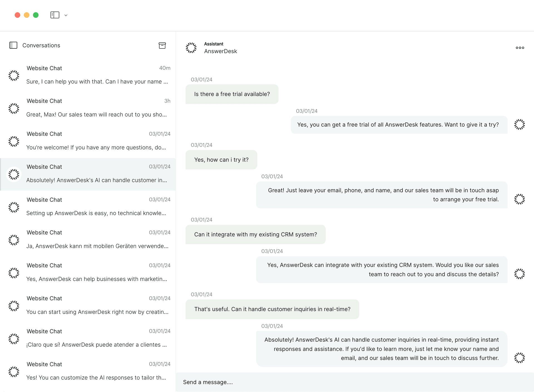Expand the chevron next to sidebar layout icon
Screen dimensions: 534x392
(x=66, y=15)
